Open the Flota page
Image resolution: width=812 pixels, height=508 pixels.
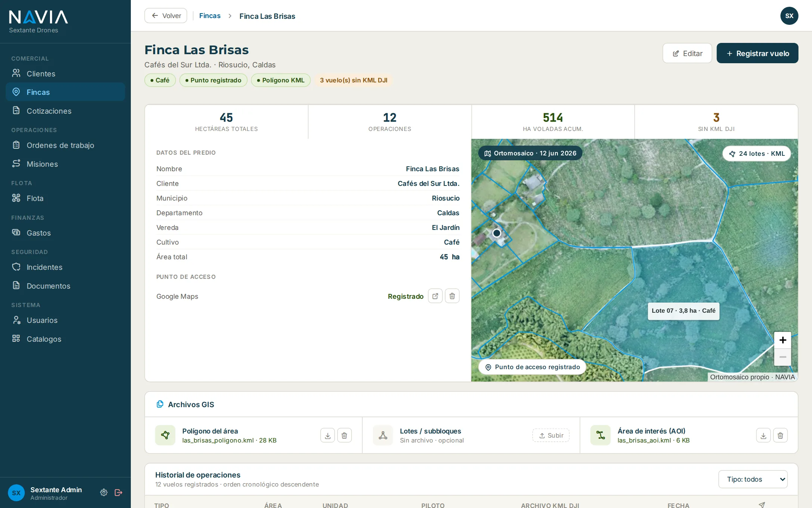[65, 198]
